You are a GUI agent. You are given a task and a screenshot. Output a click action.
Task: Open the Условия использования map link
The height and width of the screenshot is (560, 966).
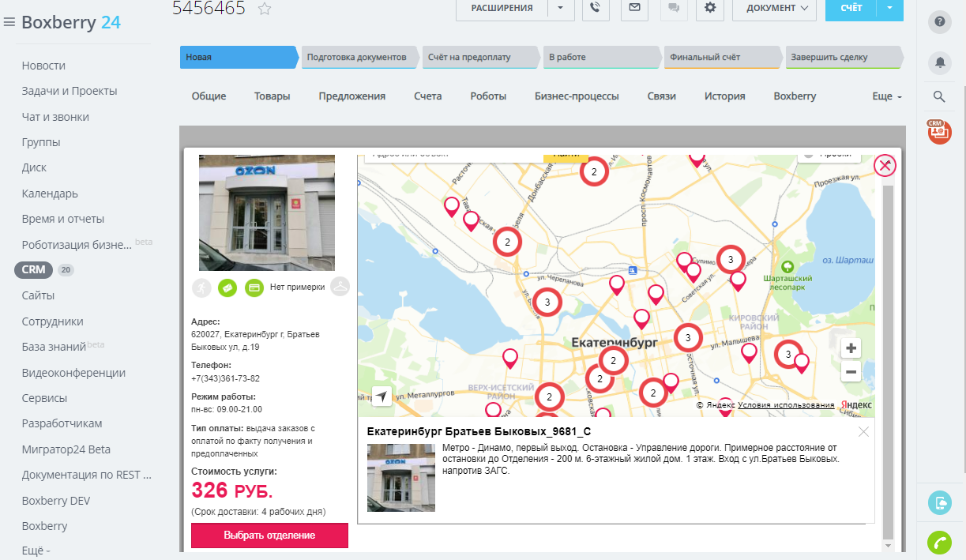786,405
